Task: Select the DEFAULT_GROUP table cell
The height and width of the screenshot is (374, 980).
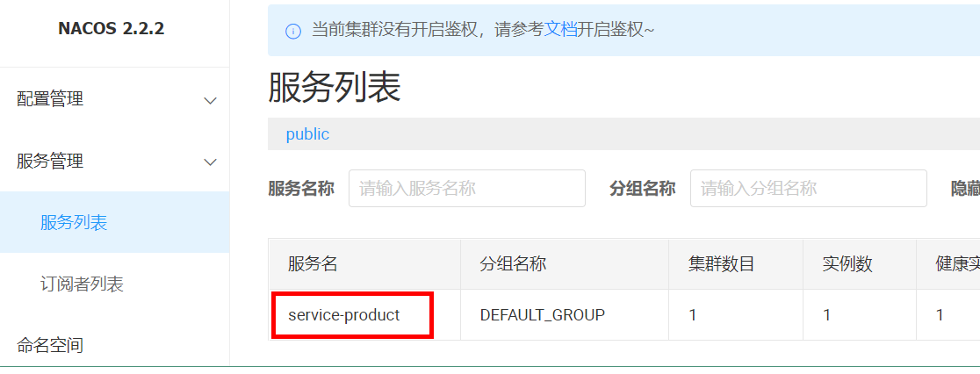Action: (x=542, y=315)
